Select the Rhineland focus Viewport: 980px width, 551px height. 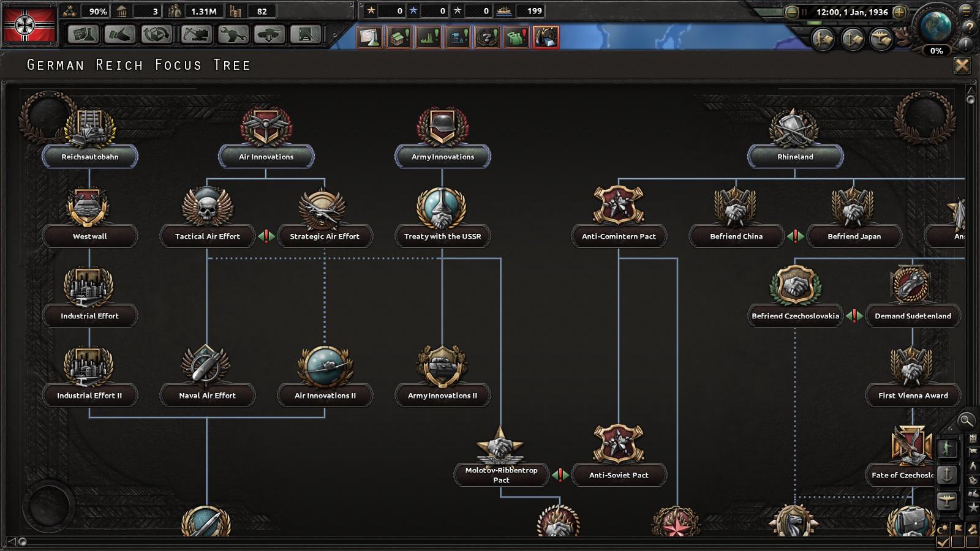pos(796,157)
